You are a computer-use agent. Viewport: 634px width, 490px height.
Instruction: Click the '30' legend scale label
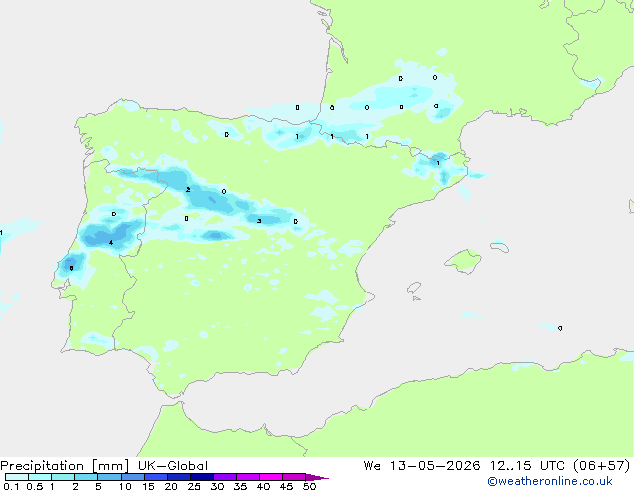tap(218, 486)
